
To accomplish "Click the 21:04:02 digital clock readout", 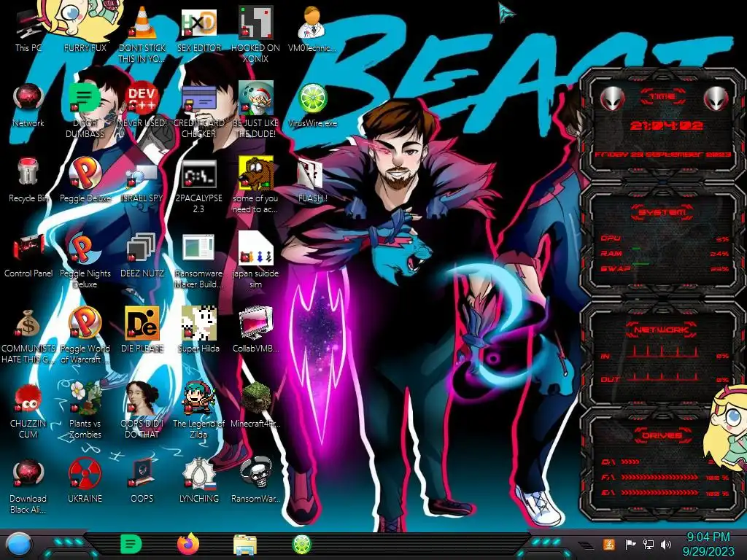I will click(666, 125).
